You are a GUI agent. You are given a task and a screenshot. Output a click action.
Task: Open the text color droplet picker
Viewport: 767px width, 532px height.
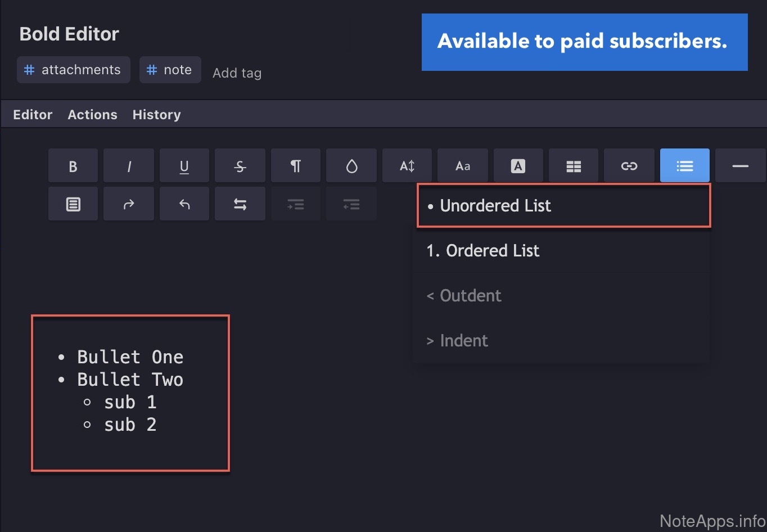tap(351, 166)
